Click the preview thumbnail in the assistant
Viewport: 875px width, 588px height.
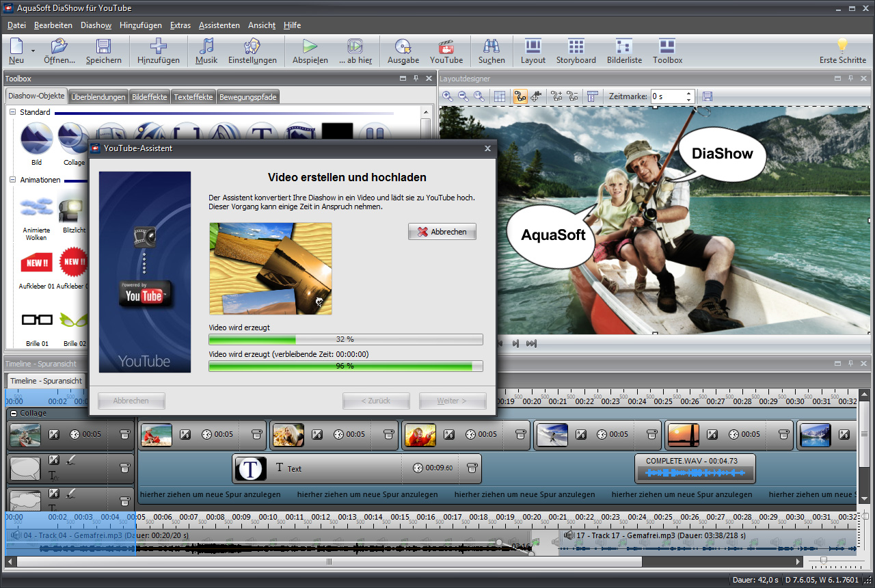tap(271, 269)
